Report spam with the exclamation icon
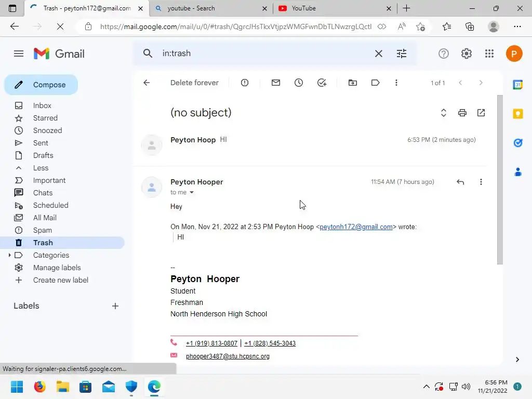Screen dimensions: 532x399 coord(245,83)
